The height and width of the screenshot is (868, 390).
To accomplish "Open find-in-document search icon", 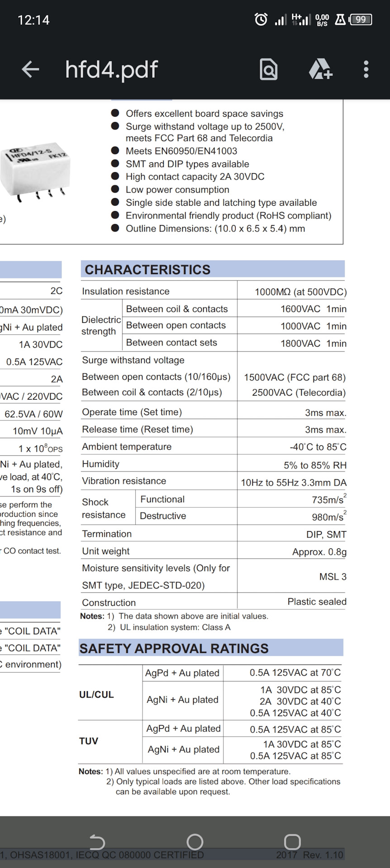I will tap(268, 70).
